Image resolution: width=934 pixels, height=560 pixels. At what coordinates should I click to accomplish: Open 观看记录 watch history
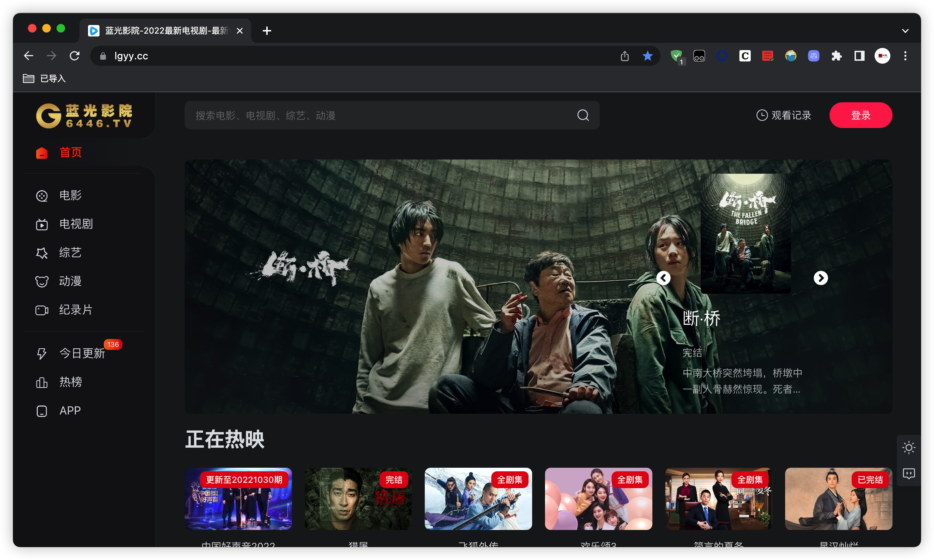point(783,115)
